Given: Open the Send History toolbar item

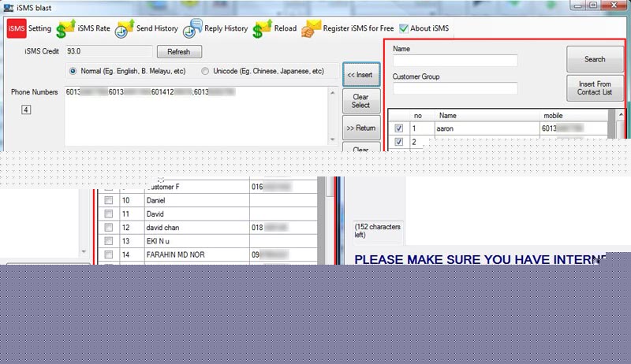Looking at the screenshot, I should pos(157,28).
